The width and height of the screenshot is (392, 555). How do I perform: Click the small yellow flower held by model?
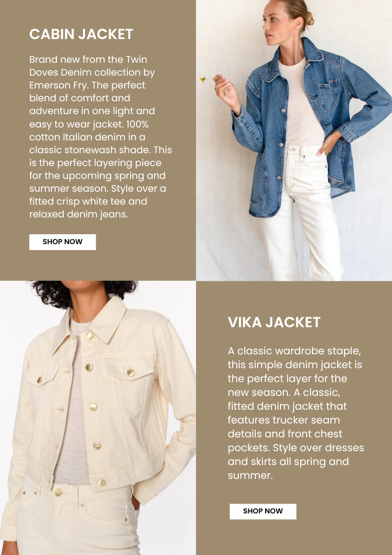point(203,80)
